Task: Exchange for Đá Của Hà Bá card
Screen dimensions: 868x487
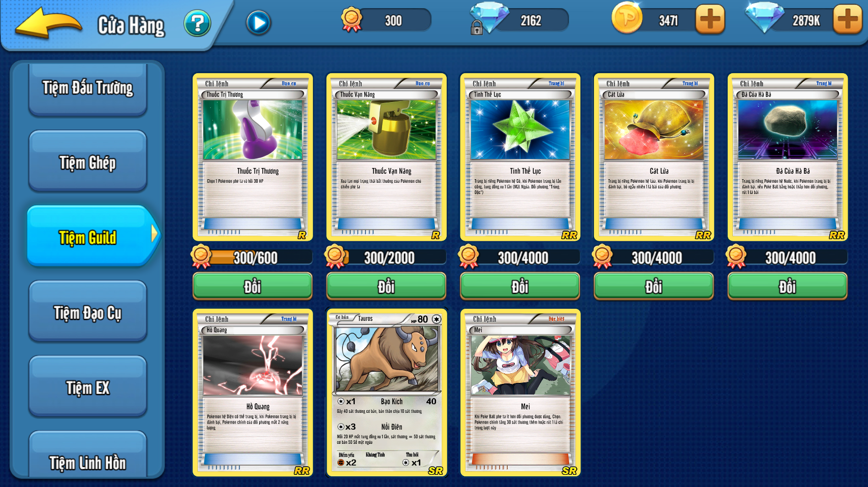Action: coord(787,286)
